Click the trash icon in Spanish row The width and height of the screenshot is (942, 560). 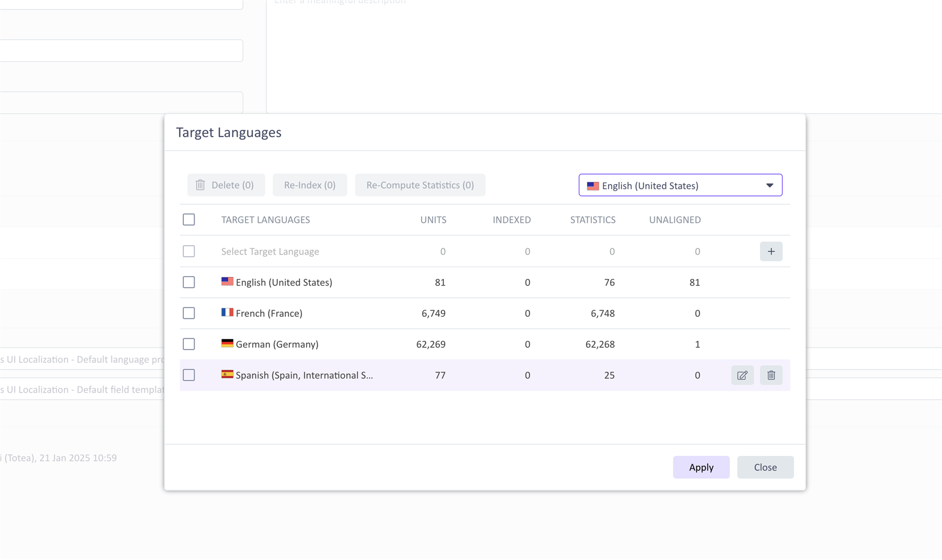[x=771, y=375]
